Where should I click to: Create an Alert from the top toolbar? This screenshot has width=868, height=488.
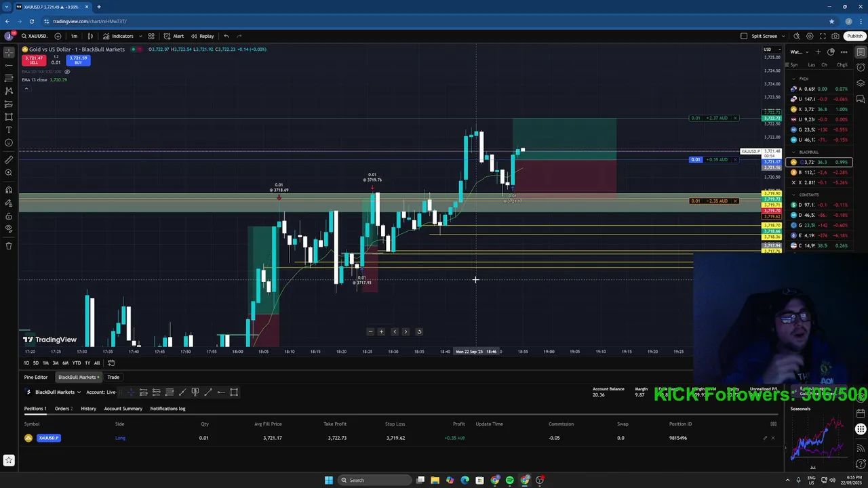[174, 36]
